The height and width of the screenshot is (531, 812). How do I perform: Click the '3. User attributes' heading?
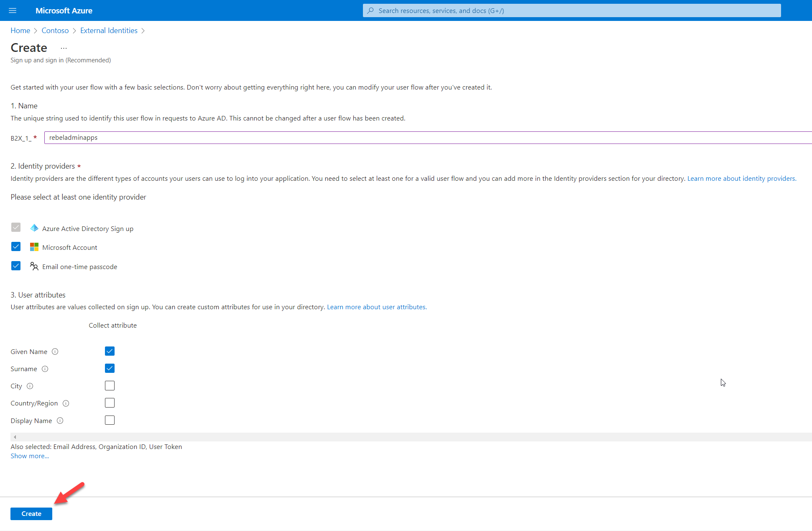point(38,295)
